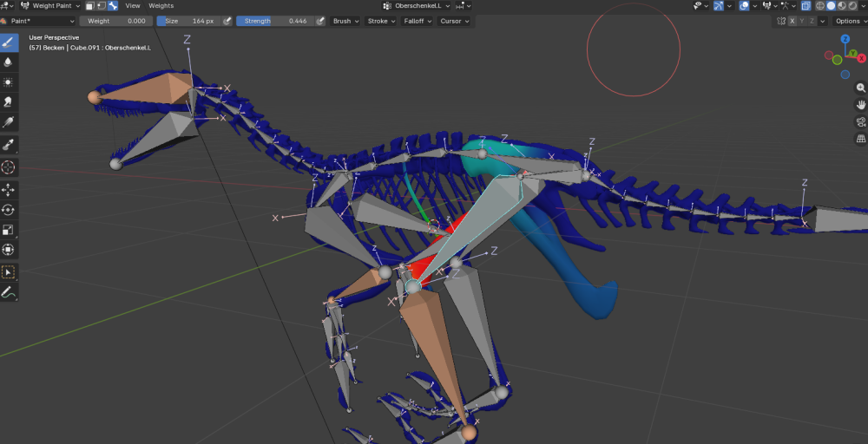
Task: Toggle Z axis symmetry
Action: [x=812, y=21]
